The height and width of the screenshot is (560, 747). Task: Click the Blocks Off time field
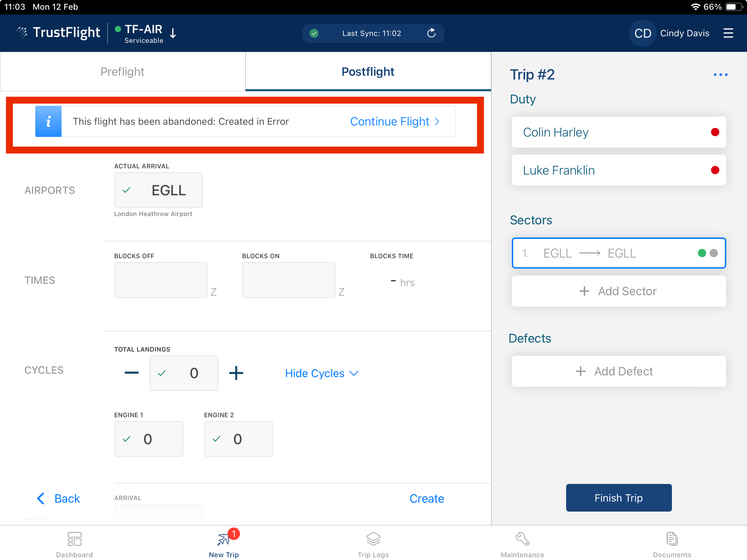pyautogui.click(x=161, y=280)
